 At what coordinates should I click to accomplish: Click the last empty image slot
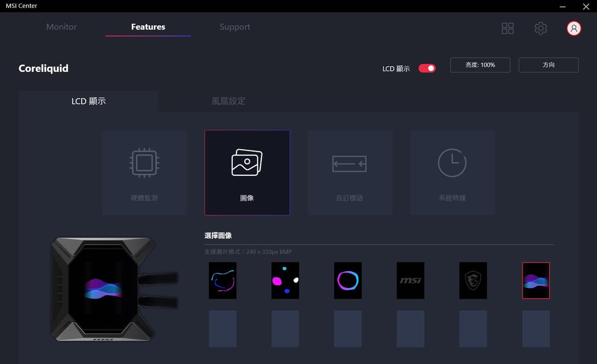536,329
